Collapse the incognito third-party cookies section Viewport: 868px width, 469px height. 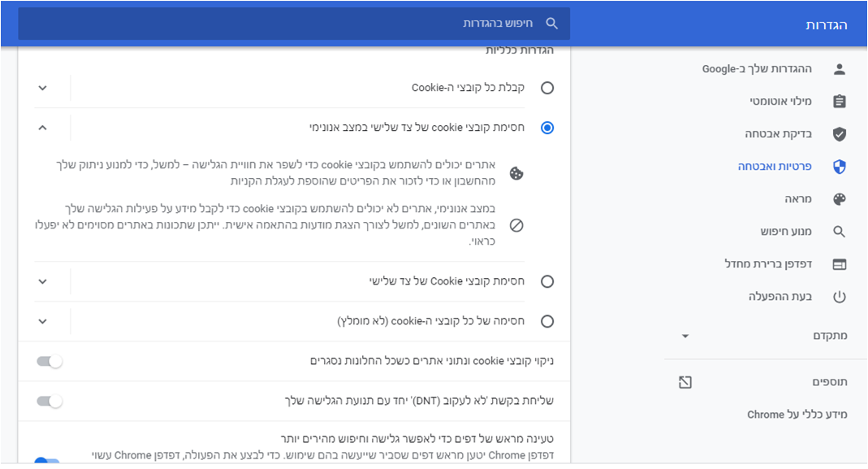point(43,128)
